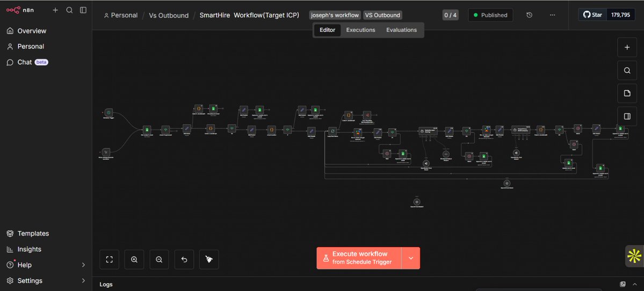
Task: Click the 179,795 star count
Action: point(620,15)
